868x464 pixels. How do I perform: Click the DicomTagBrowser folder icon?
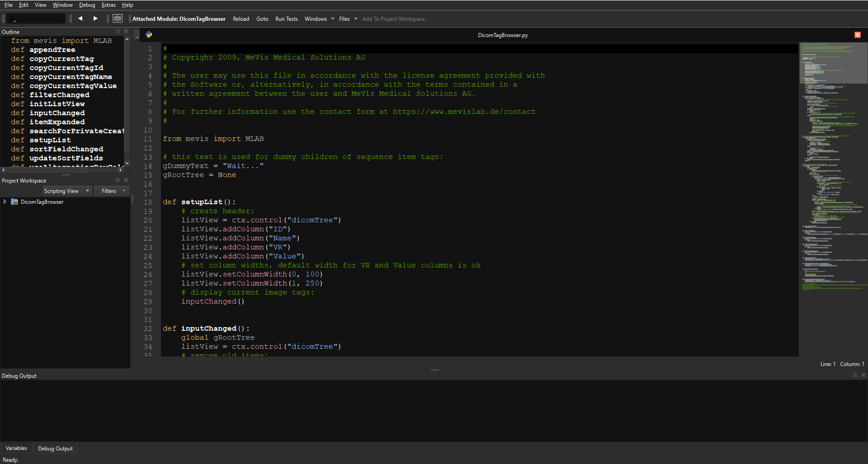click(x=14, y=202)
